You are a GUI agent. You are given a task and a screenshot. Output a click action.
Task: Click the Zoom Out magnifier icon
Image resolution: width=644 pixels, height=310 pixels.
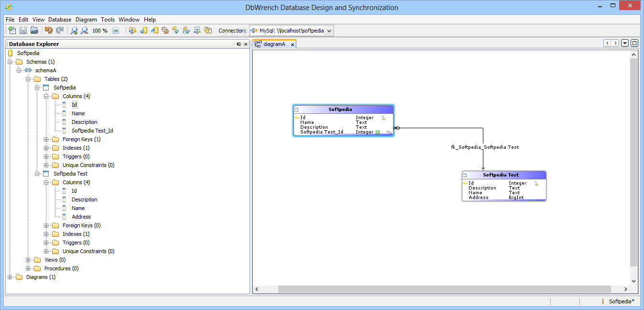pyautogui.click(x=84, y=31)
